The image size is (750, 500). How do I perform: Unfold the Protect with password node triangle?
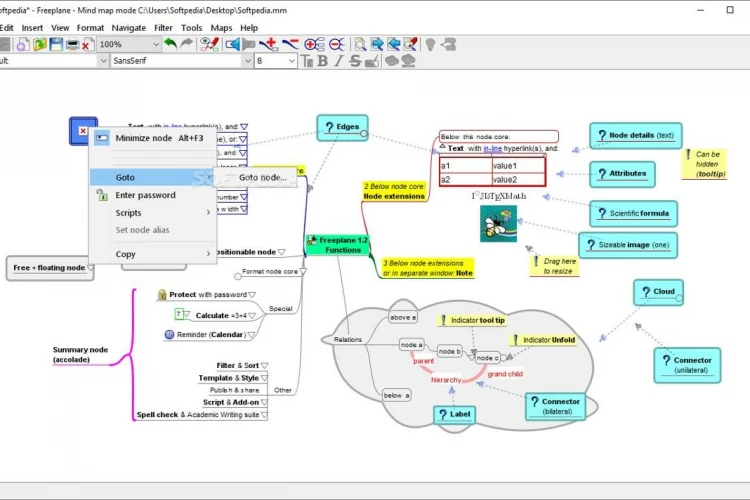(x=252, y=295)
